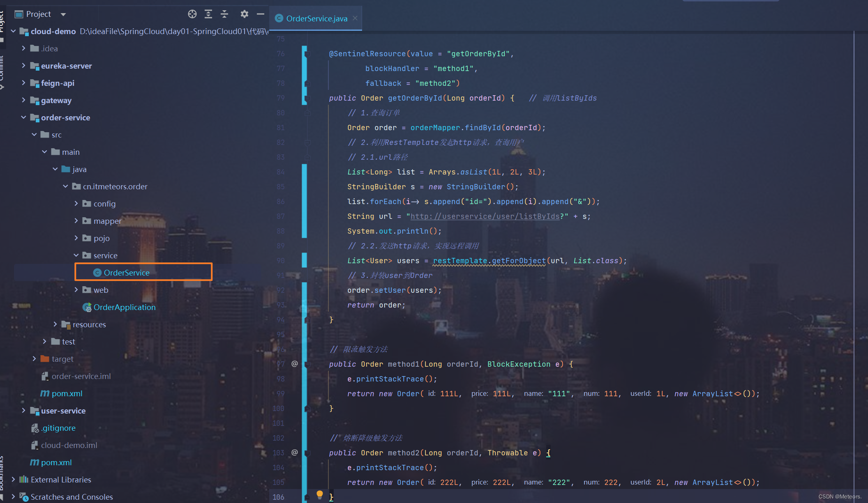The width and height of the screenshot is (868, 503).
Task: Select the OrderService.java editor tab
Action: tap(316, 18)
